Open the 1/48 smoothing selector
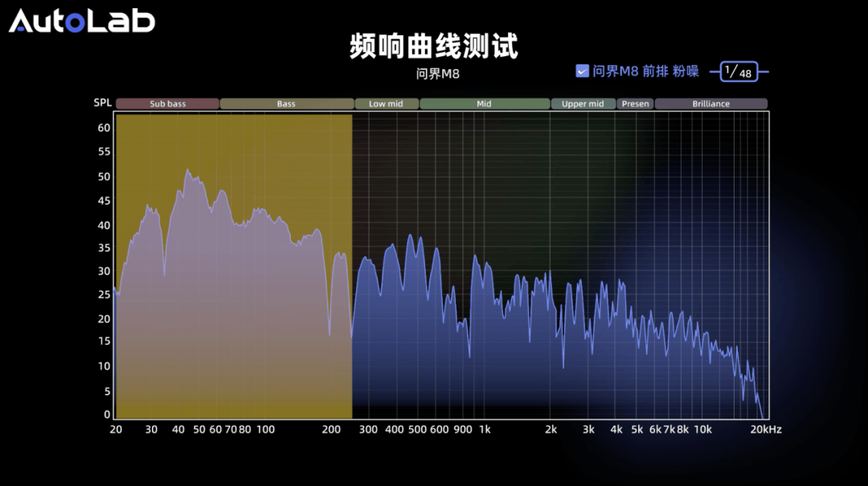The height and width of the screenshot is (486, 868). tap(738, 71)
